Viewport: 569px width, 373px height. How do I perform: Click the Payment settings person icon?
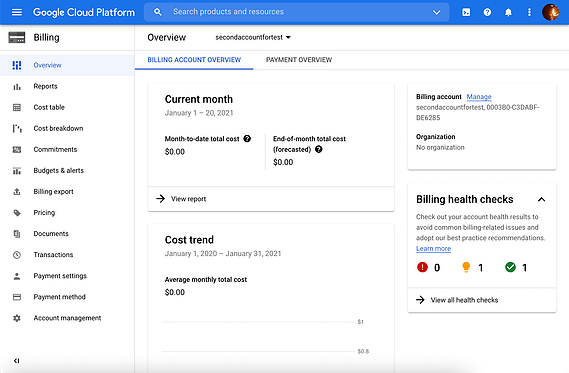[x=17, y=276]
